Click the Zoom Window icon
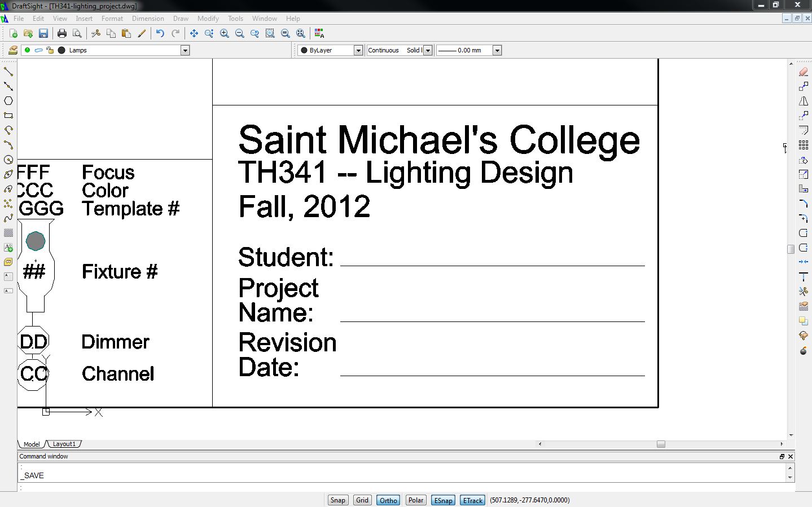The height and width of the screenshot is (507, 812). click(270, 33)
